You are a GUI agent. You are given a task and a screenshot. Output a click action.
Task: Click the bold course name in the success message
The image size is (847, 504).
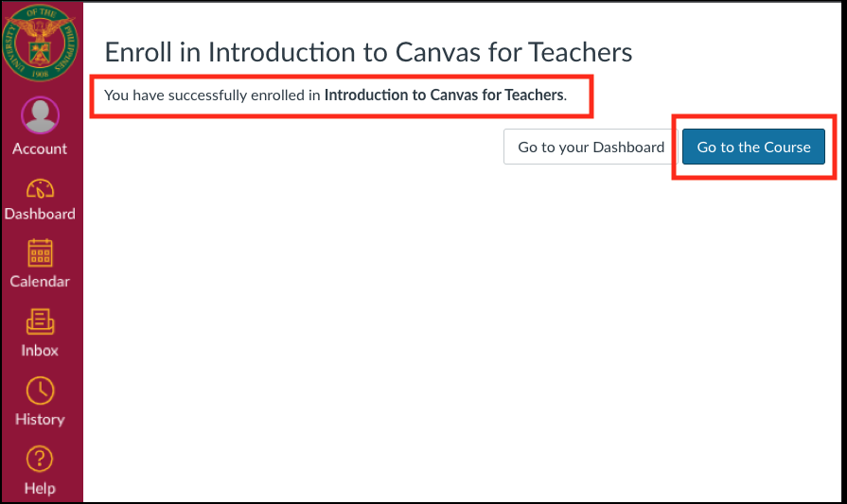444,95
